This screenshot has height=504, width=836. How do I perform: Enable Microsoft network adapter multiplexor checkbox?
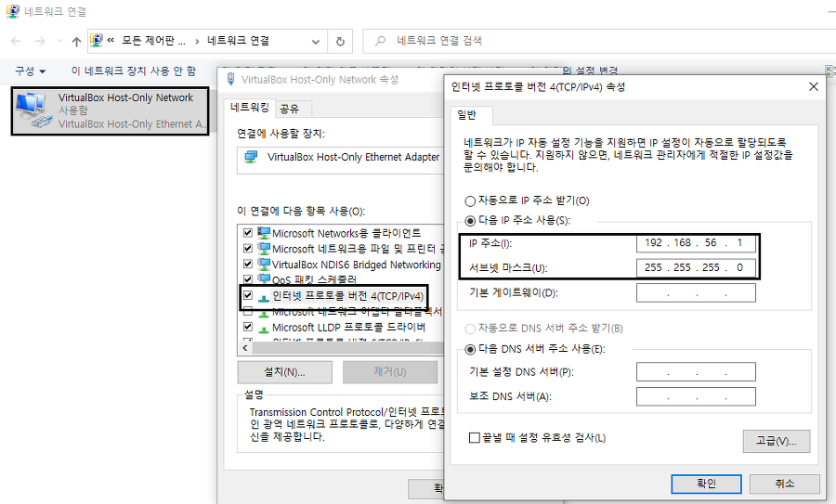(247, 311)
